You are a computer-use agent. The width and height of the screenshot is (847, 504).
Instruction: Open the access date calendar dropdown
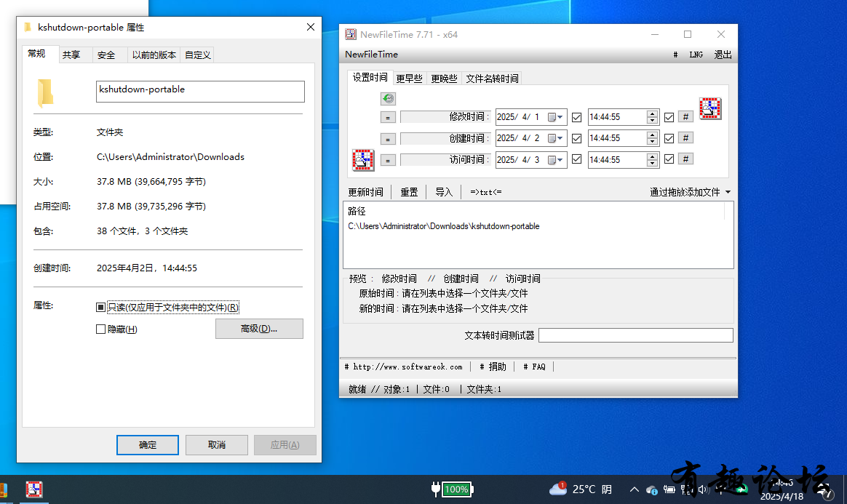555,160
